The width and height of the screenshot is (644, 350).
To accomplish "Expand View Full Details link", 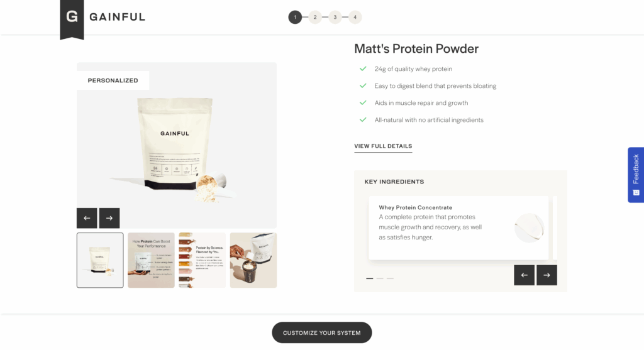I will click(383, 146).
